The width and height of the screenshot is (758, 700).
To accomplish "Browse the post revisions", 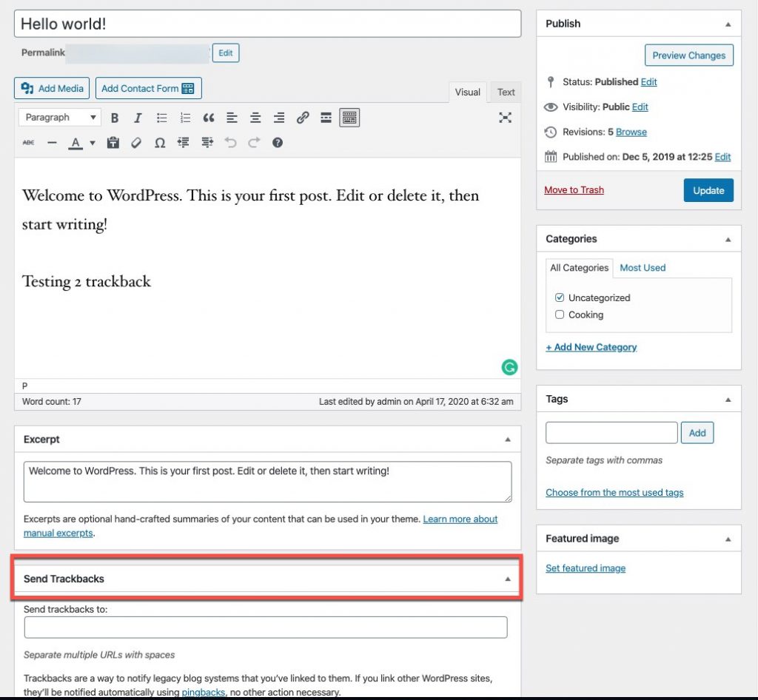I will [631, 132].
